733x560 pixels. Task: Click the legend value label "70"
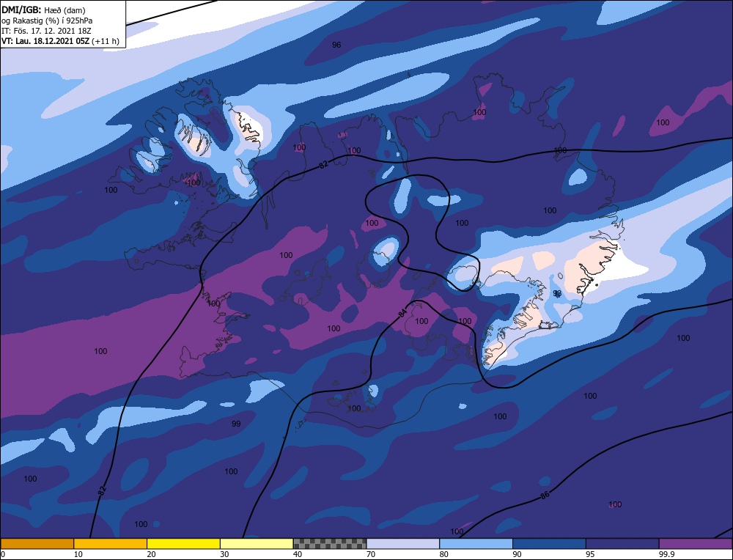pos(371,554)
